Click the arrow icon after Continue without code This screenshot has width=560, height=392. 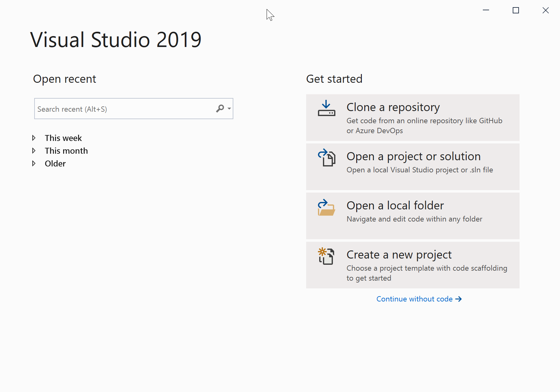459,299
